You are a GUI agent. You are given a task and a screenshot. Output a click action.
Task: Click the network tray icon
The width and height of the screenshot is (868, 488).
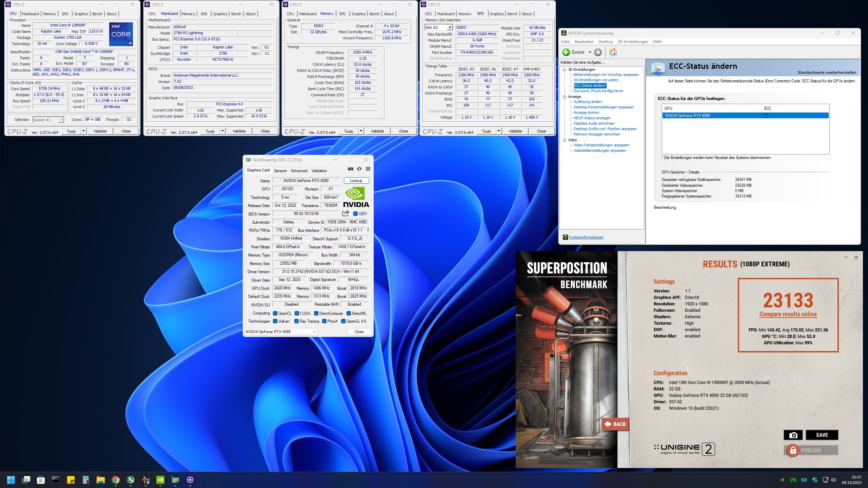click(825, 480)
